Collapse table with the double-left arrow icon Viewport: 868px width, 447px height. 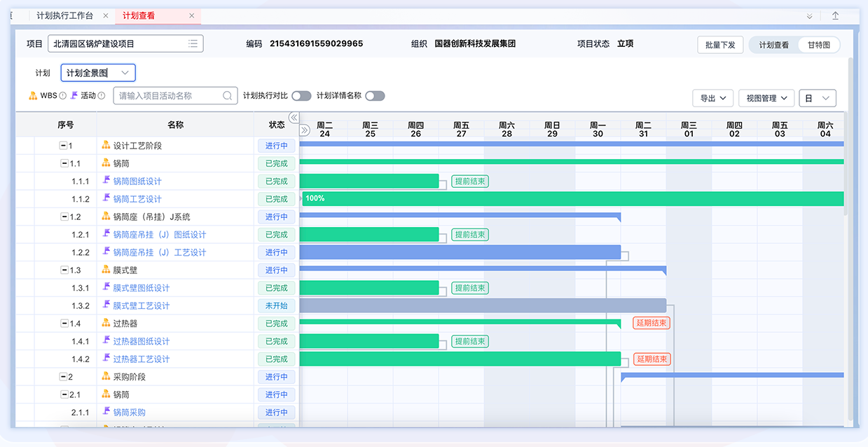coord(294,118)
